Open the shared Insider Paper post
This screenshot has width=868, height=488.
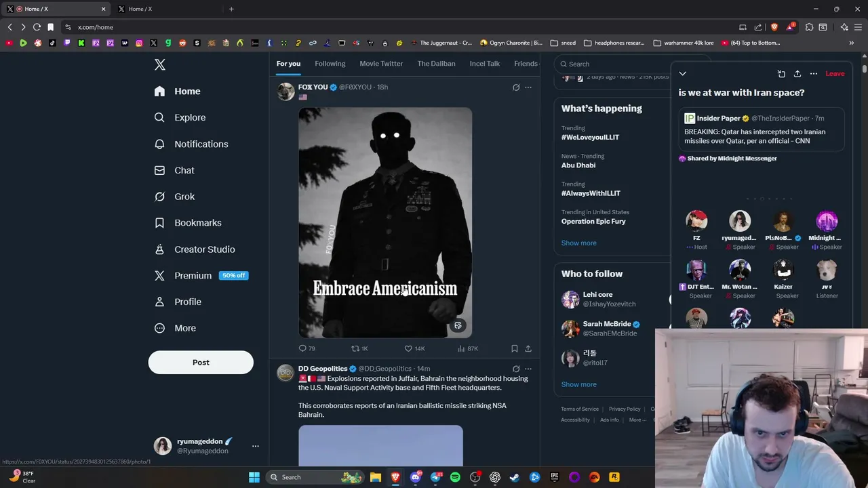(762, 129)
